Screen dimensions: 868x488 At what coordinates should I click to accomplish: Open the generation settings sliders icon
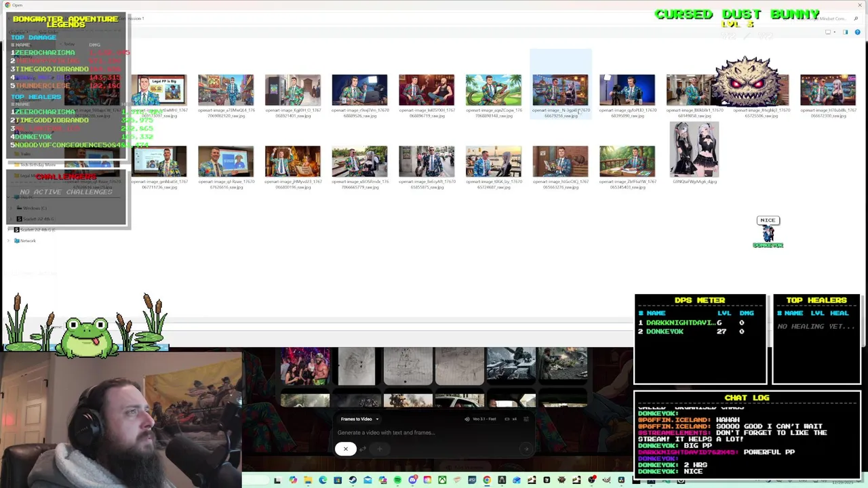tap(526, 419)
